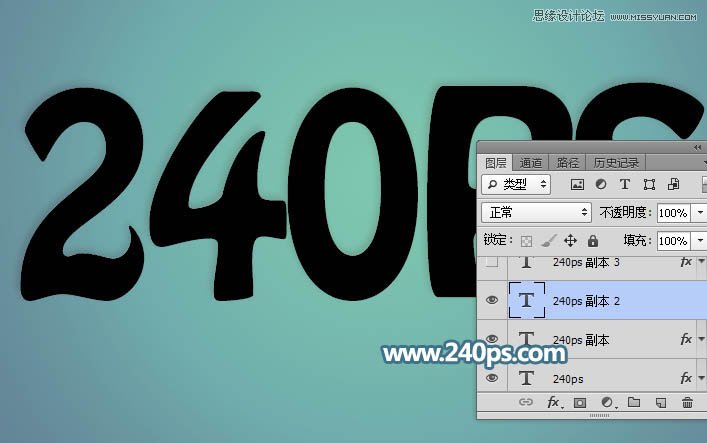The width and height of the screenshot is (707, 443).
Task: Create new fill or adjustment layer
Action: pos(607,402)
